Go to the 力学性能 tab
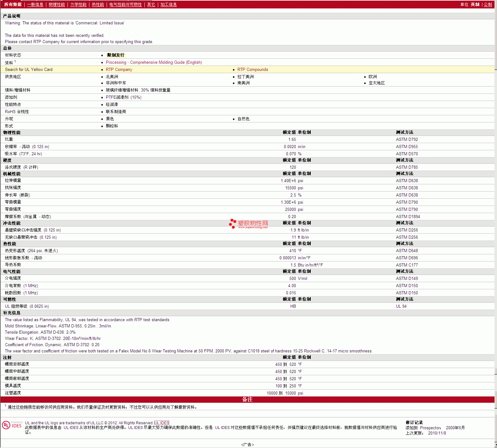This screenshot has width=497, height=448. [78, 5]
